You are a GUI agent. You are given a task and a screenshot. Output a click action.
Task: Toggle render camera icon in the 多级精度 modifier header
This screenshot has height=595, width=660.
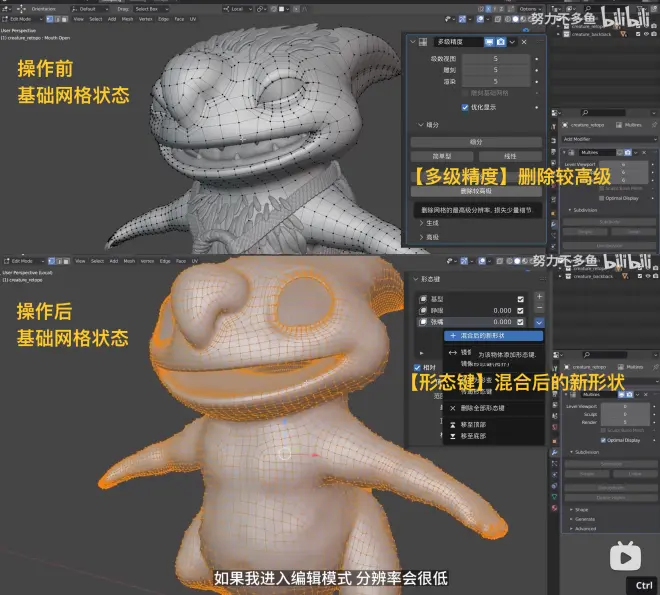(x=500, y=42)
